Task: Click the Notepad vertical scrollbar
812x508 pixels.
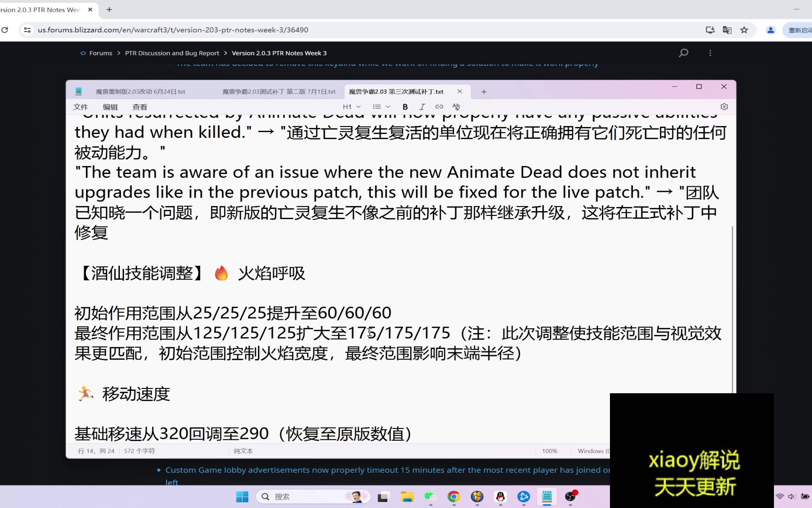Action: [x=732, y=309]
